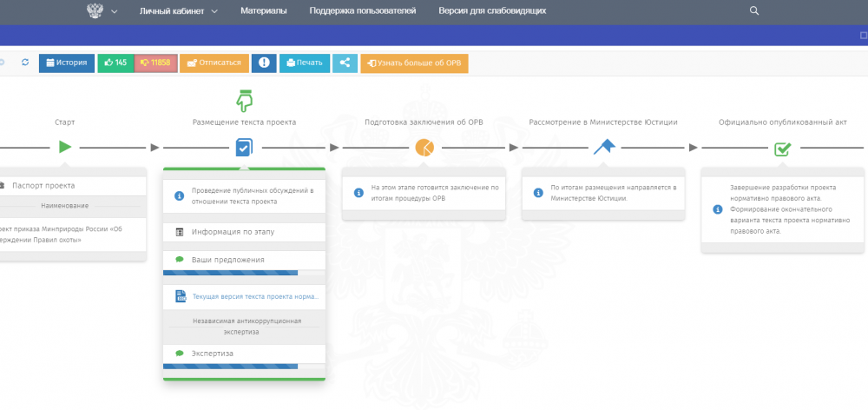Expand the dropdown next to the emblem logo
This screenshot has height=410, width=868.
point(115,11)
